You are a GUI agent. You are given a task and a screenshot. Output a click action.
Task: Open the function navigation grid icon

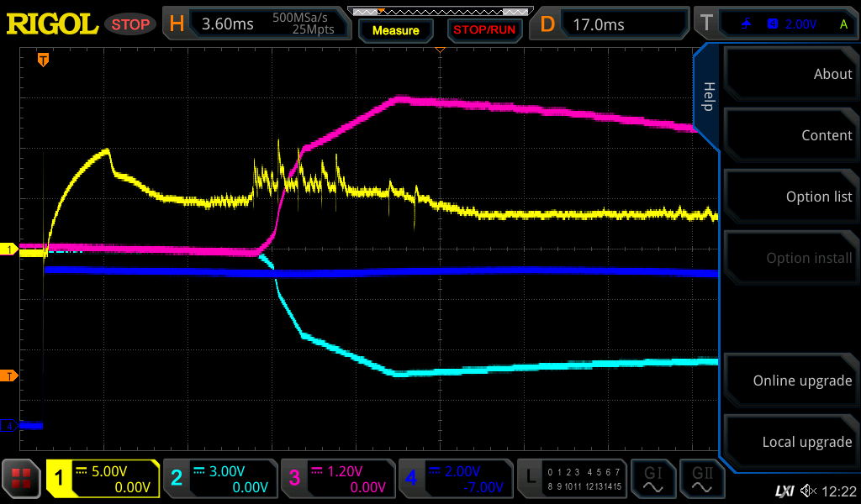tap(22, 479)
